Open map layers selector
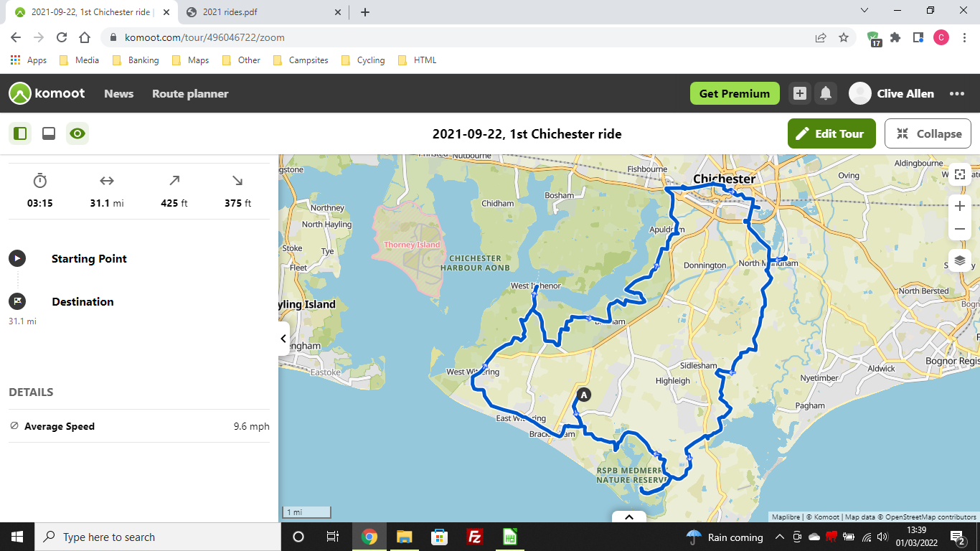 pos(960,260)
